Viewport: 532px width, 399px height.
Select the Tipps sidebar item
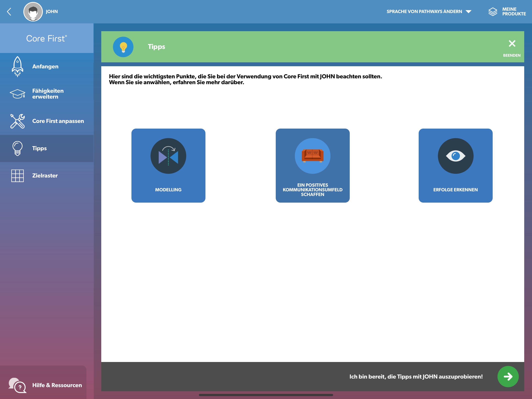click(x=47, y=148)
